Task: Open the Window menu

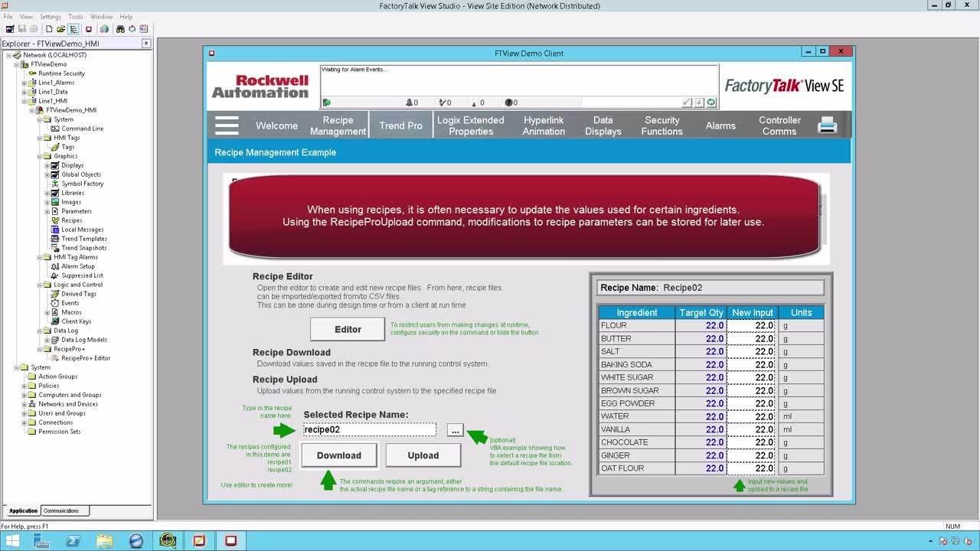Action: pos(101,16)
